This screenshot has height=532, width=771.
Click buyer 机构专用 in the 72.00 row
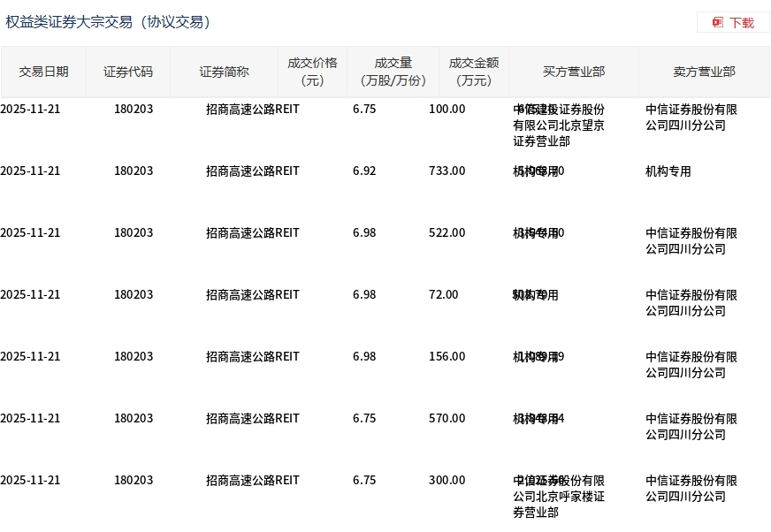(536, 295)
